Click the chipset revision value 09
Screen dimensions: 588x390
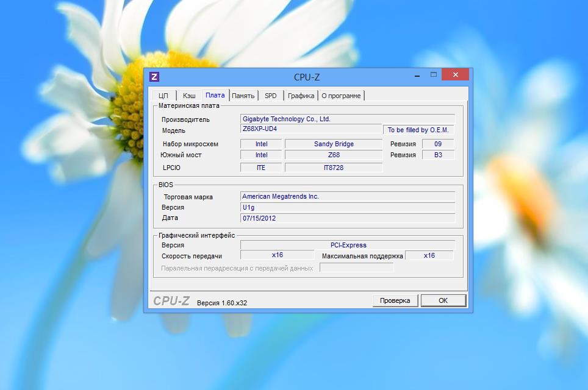(x=438, y=144)
